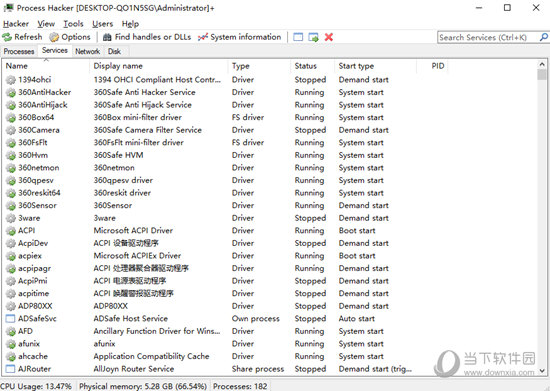Open the Tools menu
550x391 pixels.
73,24
